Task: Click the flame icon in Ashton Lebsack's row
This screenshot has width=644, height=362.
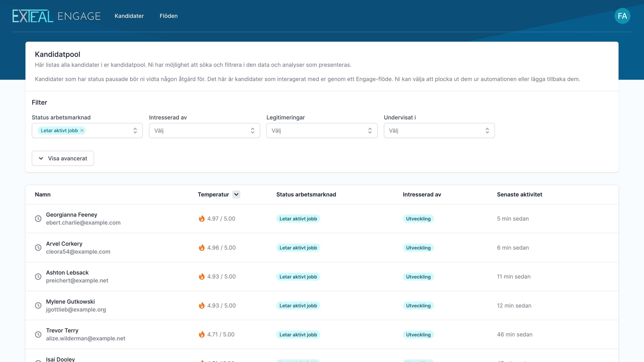Action: [202, 277]
